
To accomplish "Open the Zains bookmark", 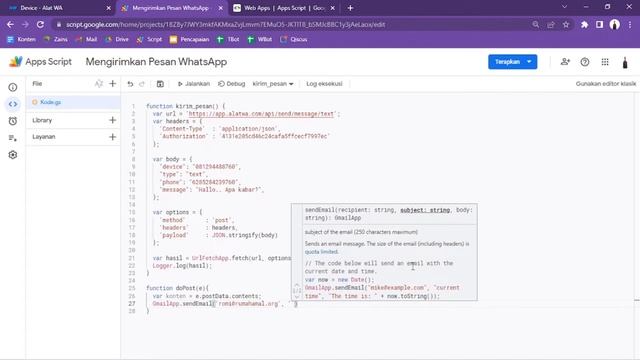I will point(56,39).
